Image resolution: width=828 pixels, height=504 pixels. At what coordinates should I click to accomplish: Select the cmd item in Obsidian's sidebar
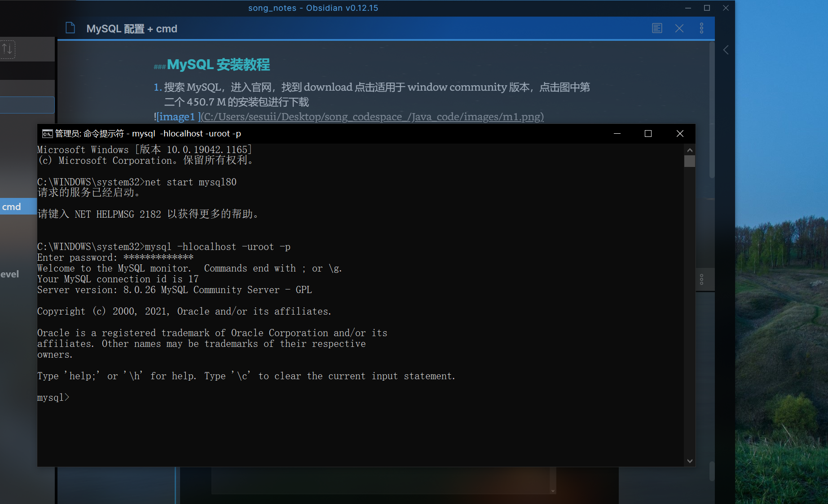18,206
